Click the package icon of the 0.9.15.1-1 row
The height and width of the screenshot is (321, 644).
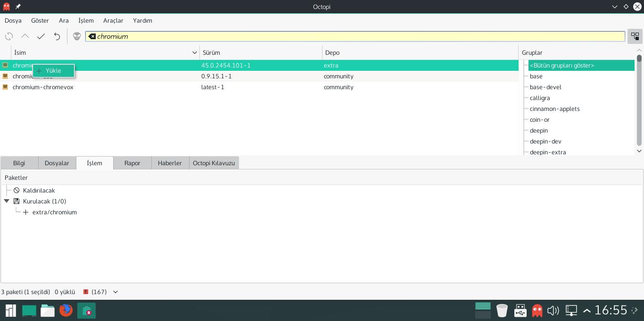(5, 76)
